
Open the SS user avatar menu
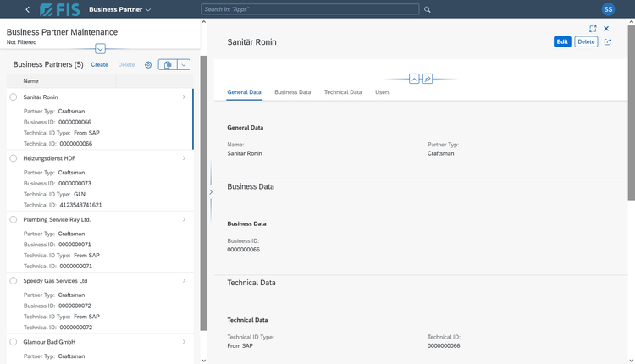[x=608, y=9]
